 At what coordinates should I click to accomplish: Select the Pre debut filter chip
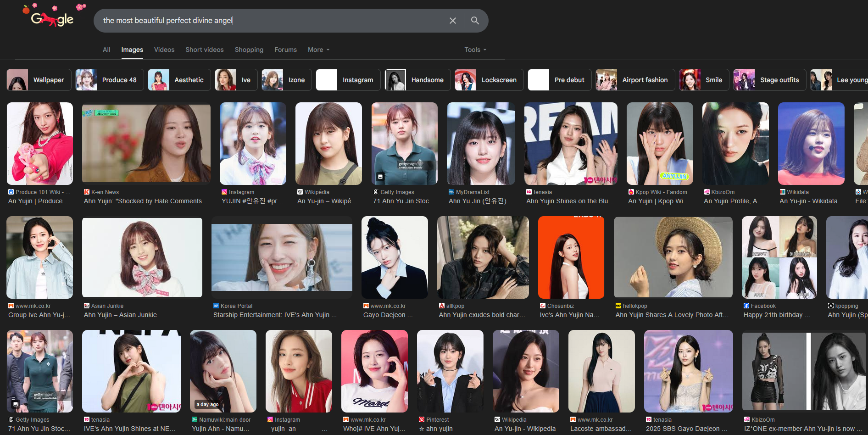560,80
